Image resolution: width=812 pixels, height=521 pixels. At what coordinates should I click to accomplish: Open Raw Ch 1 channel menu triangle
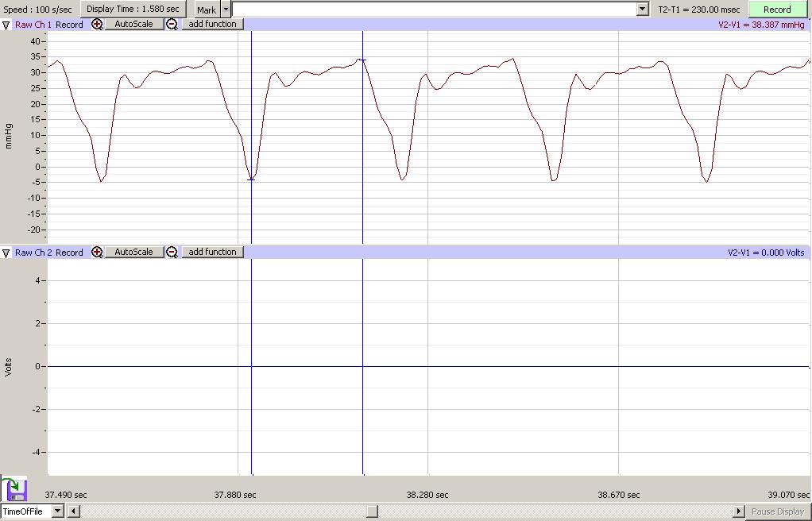coord(6,25)
